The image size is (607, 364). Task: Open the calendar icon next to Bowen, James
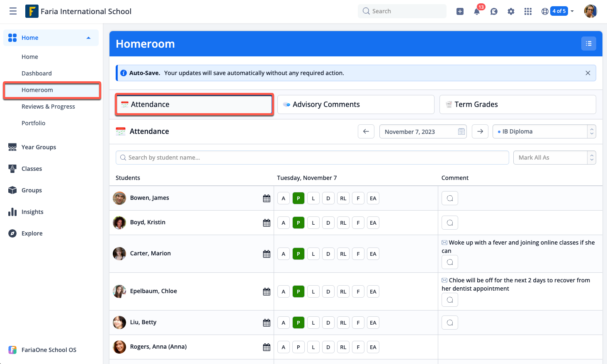(267, 198)
